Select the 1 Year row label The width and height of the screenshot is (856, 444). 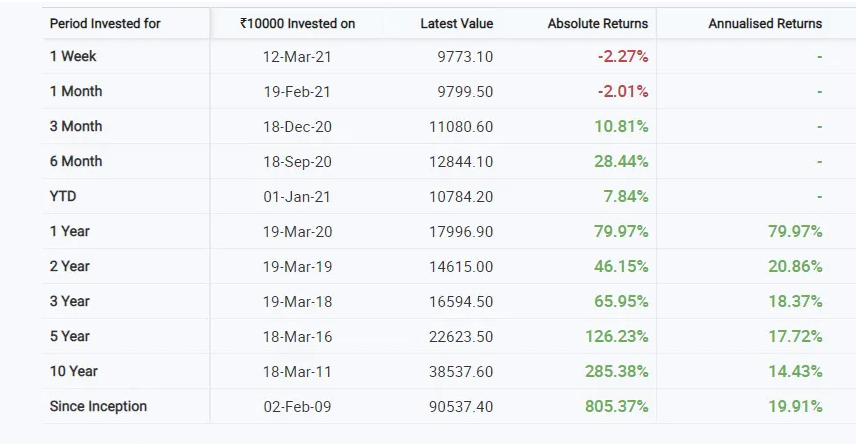click(70, 231)
